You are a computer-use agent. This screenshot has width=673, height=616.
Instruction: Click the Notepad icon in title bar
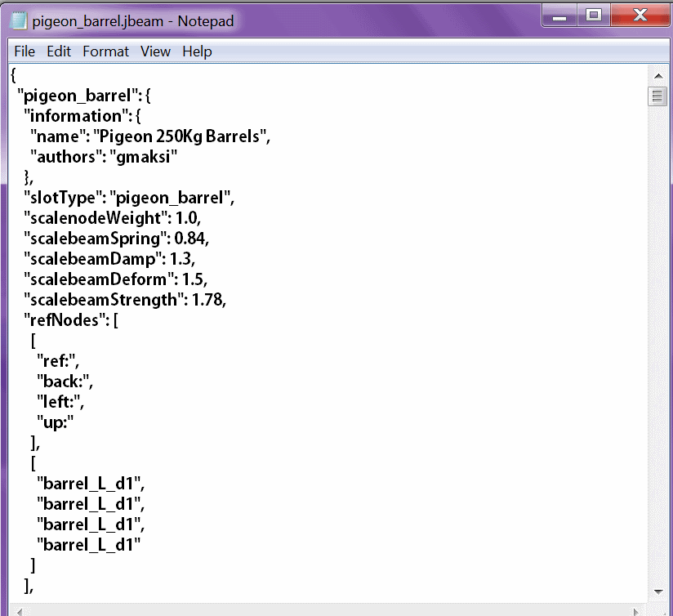point(19,20)
